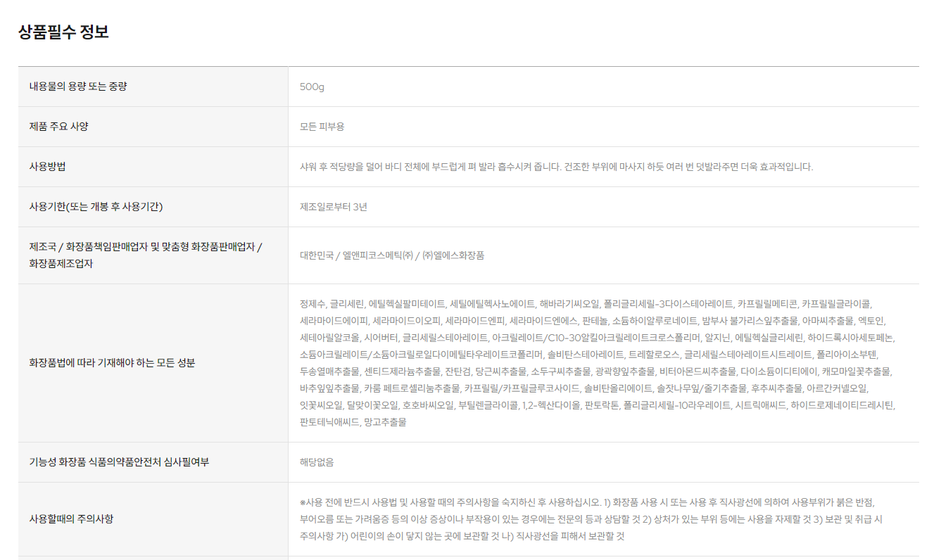This screenshot has width=934, height=560.
Task: Click the '상품필수 정보' section heading
Action: tap(63, 32)
